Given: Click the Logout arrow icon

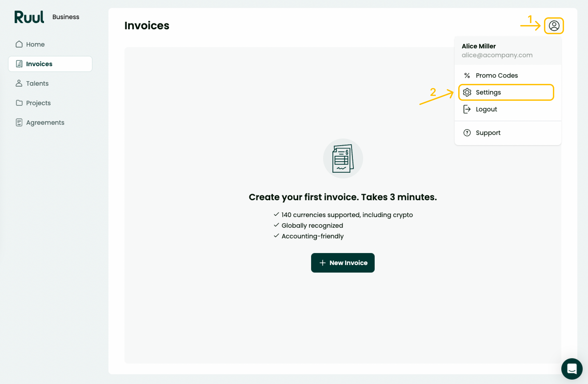Looking at the screenshot, I should click(467, 109).
